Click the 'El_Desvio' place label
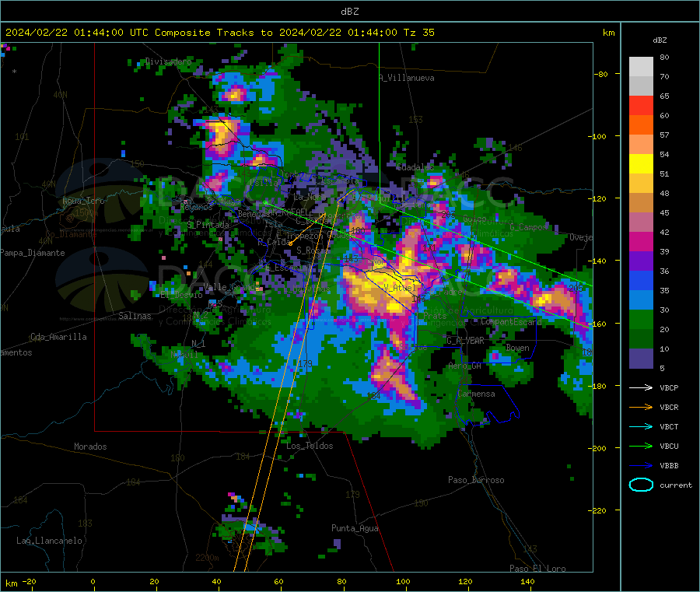Viewport: 700px width, 592px height. [x=181, y=295]
